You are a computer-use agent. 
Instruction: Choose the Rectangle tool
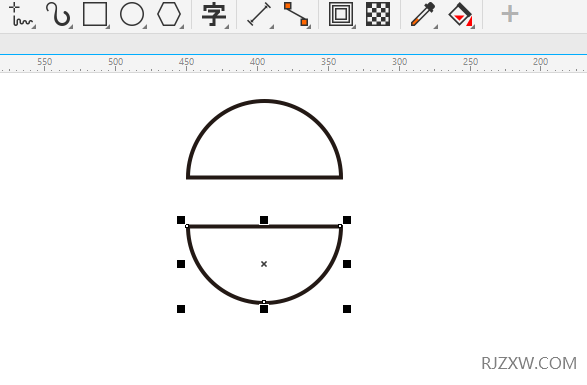click(x=95, y=14)
